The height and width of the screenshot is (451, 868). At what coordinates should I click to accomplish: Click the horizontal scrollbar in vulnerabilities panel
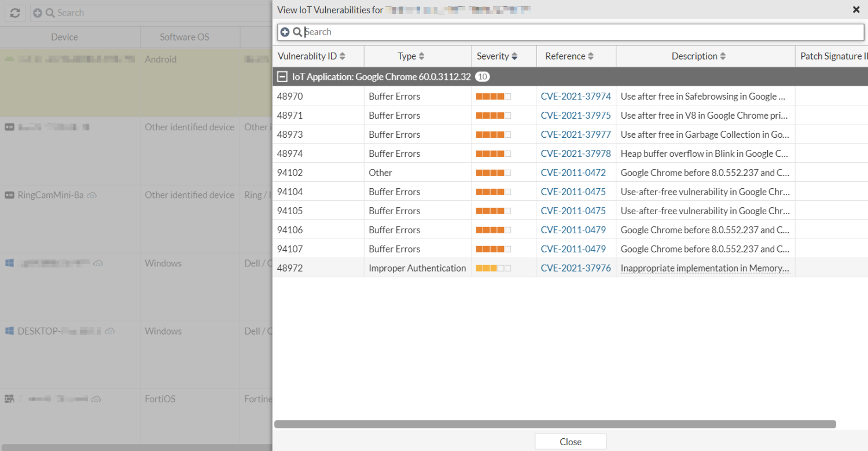554,424
